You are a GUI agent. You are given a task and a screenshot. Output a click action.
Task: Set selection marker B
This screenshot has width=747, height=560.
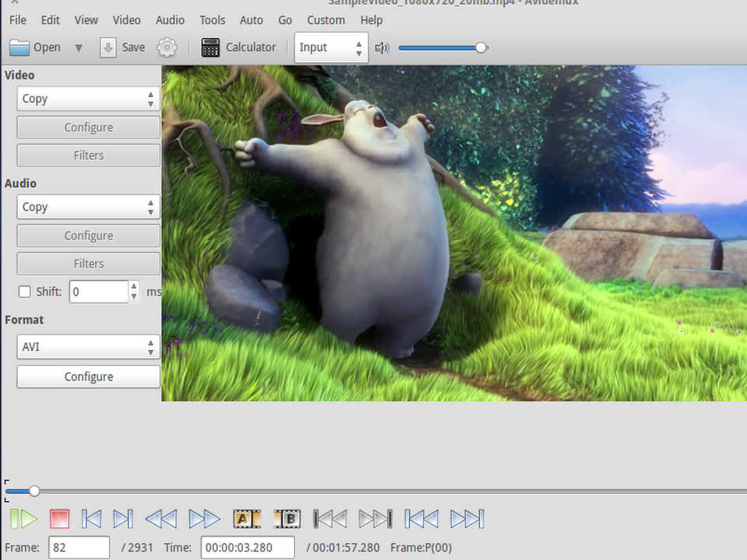point(287,519)
